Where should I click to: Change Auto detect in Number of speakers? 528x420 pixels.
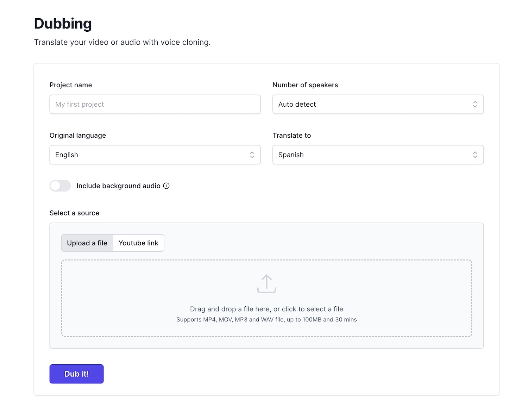coord(378,104)
